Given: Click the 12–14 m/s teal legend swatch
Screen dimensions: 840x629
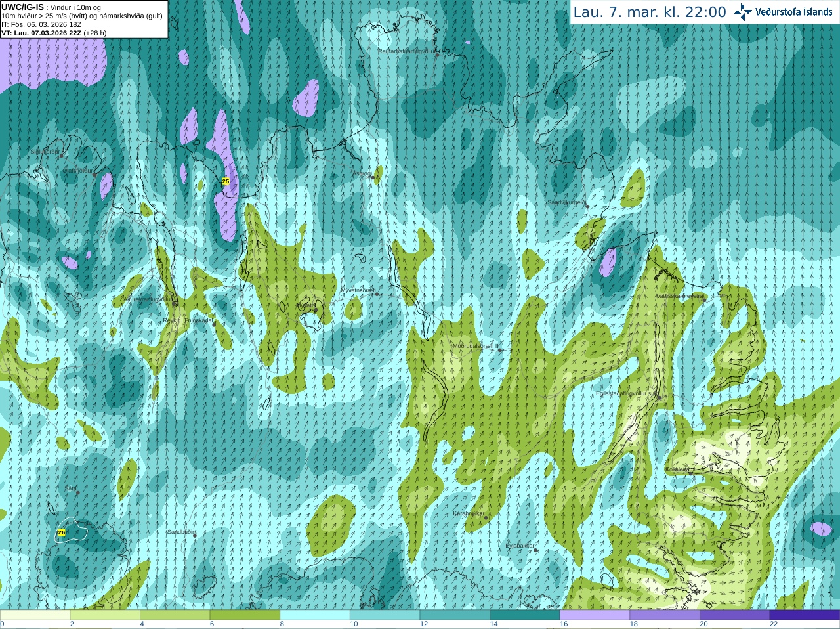Looking at the screenshot, I should coord(455,615).
